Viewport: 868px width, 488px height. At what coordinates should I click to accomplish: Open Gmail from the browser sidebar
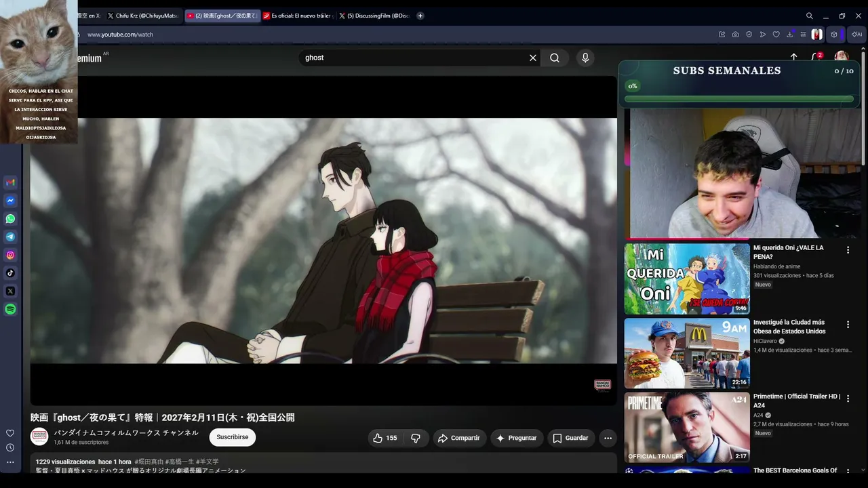[x=10, y=182]
